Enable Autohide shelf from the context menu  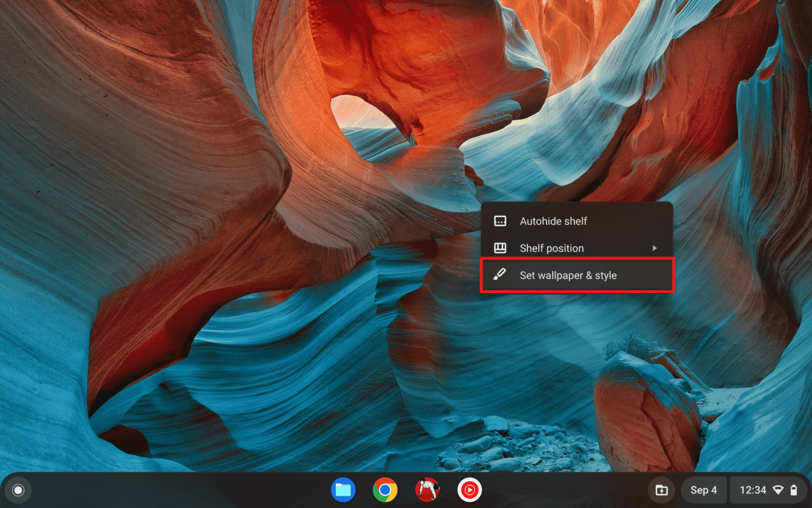(x=553, y=221)
